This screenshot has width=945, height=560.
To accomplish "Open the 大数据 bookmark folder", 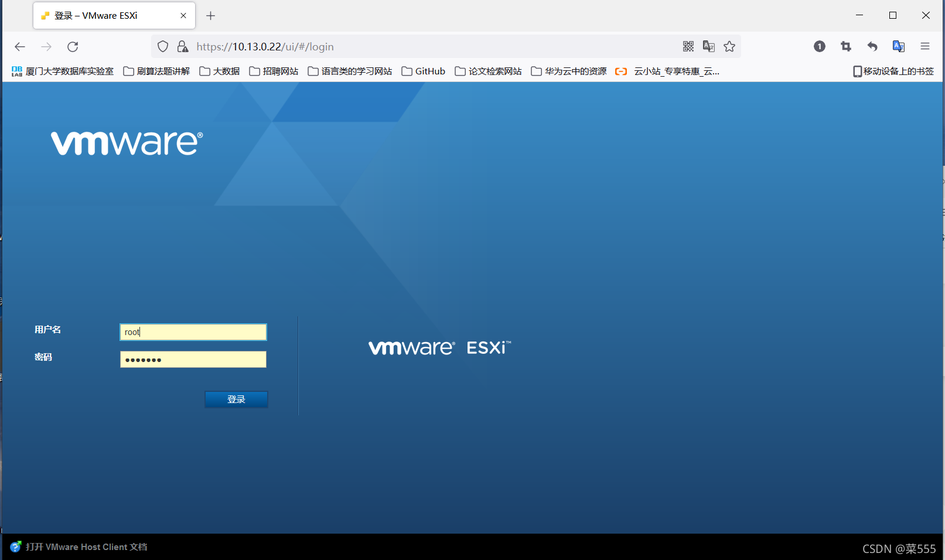I will [220, 71].
